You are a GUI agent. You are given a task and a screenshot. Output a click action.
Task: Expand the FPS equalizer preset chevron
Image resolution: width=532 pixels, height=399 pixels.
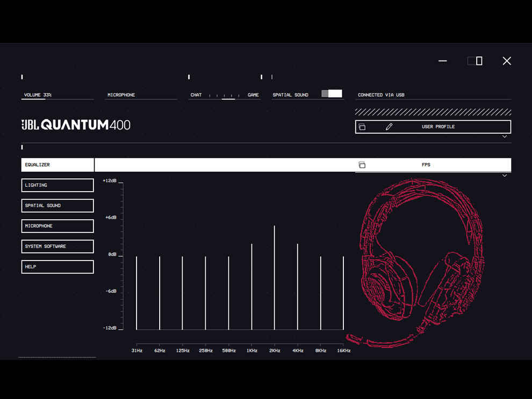(x=505, y=176)
